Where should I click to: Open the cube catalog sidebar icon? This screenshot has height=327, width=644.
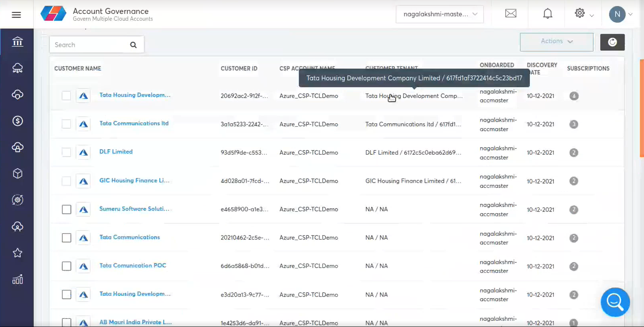[x=17, y=173]
